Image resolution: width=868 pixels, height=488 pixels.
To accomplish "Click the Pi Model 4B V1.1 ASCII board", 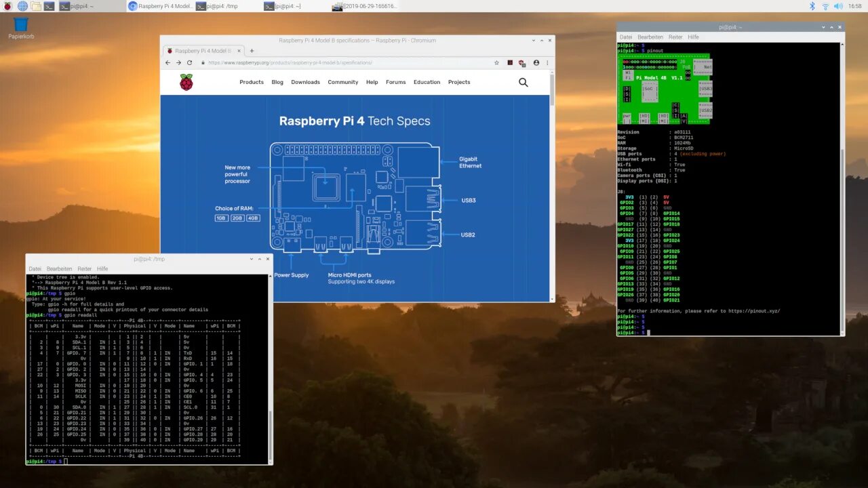I will click(665, 89).
